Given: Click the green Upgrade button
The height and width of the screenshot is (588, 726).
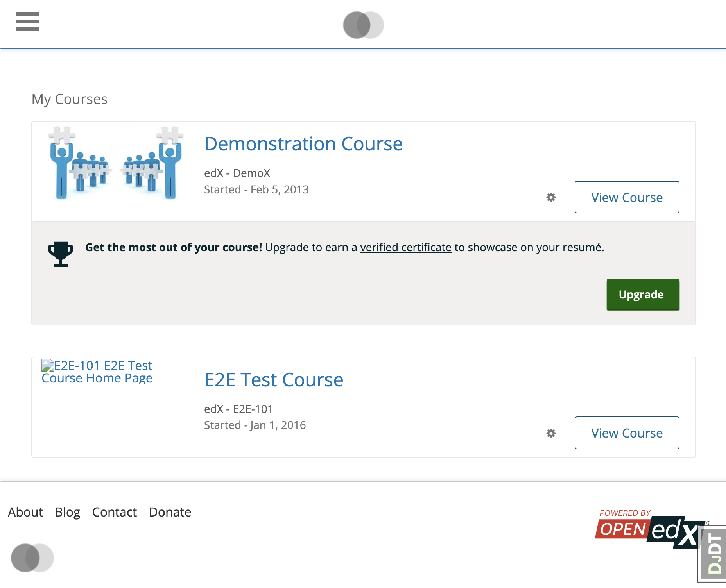Looking at the screenshot, I should [x=642, y=295].
